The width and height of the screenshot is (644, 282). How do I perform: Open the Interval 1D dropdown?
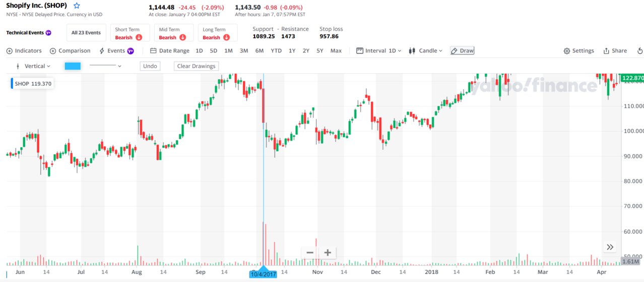coord(379,51)
